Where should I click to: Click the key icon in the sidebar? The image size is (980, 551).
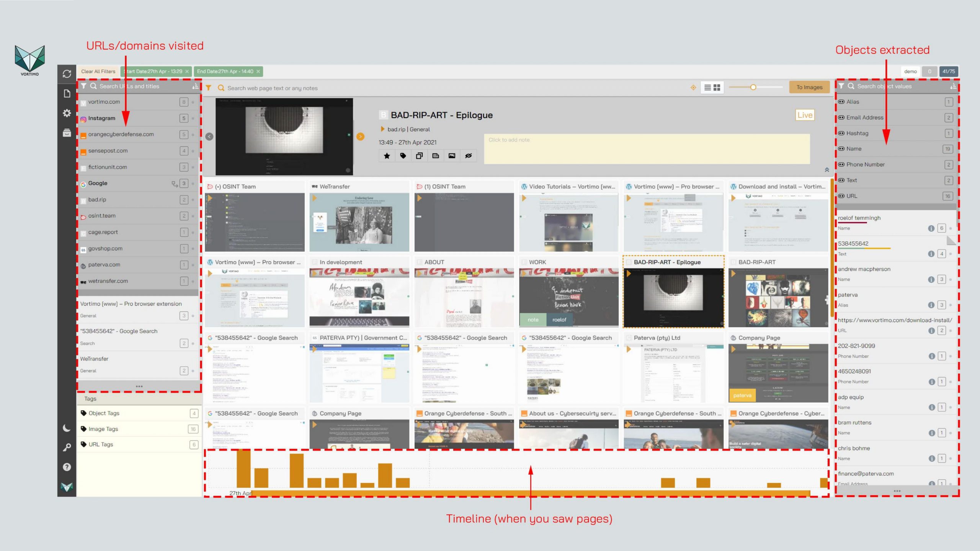coord(67,447)
